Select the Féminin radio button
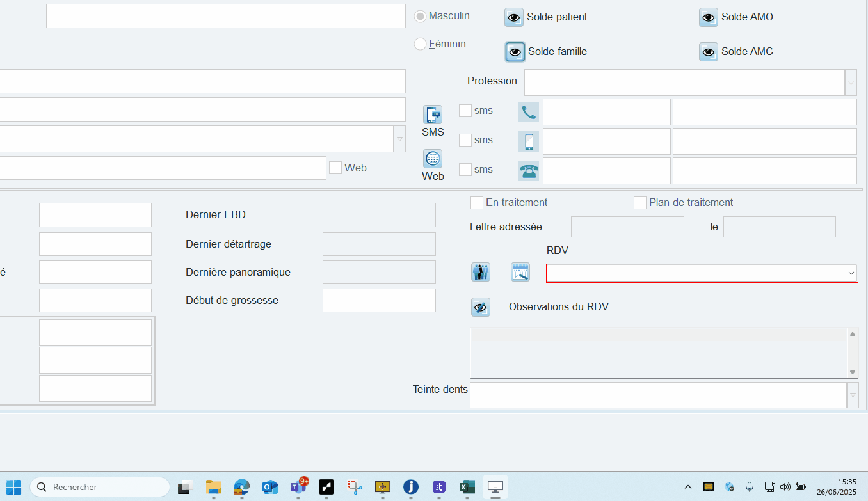This screenshot has width=868, height=501. [421, 44]
